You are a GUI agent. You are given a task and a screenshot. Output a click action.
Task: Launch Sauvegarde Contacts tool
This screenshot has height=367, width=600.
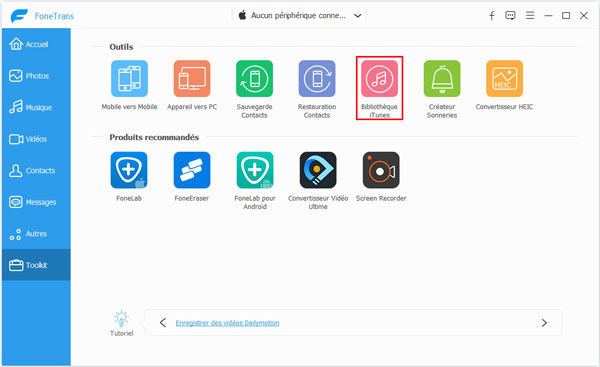point(254,78)
